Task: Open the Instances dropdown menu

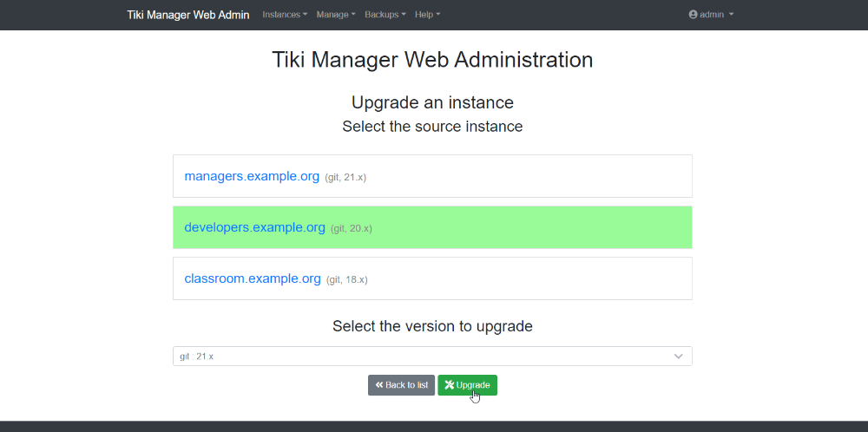Action: pos(285,15)
